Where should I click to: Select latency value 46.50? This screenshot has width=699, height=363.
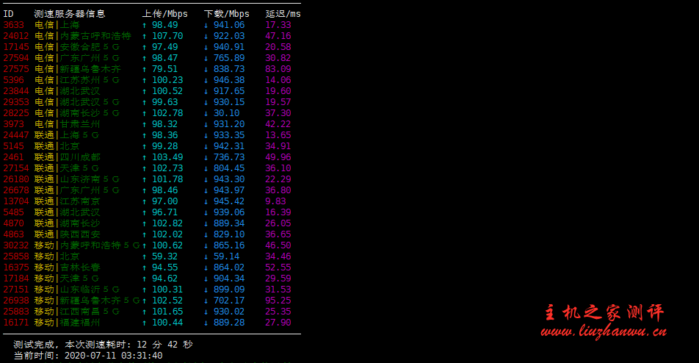click(278, 245)
